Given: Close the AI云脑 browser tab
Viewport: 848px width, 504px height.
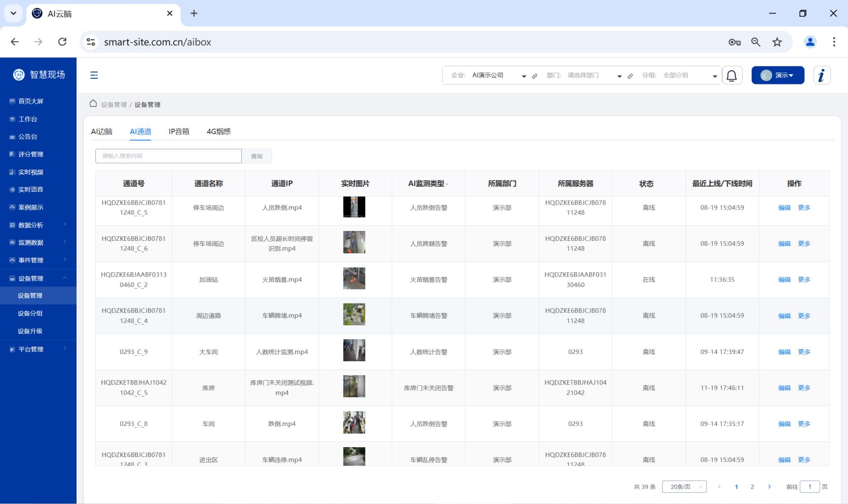Looking at the screenshot, I should (x=170, y=13).
